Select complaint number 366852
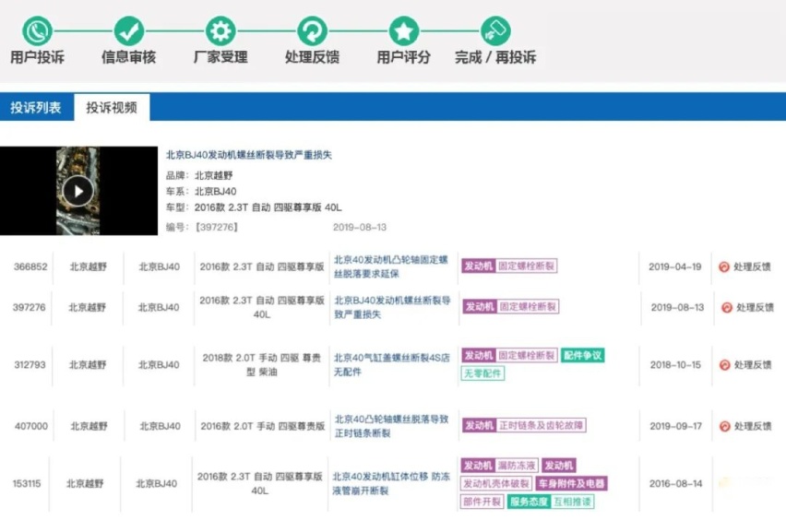The height and width of the screenshot is (532, 786). pos(30,267)
